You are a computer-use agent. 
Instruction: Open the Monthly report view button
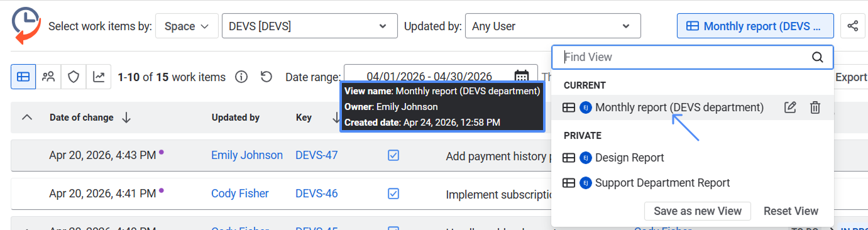tap(755, 26)
